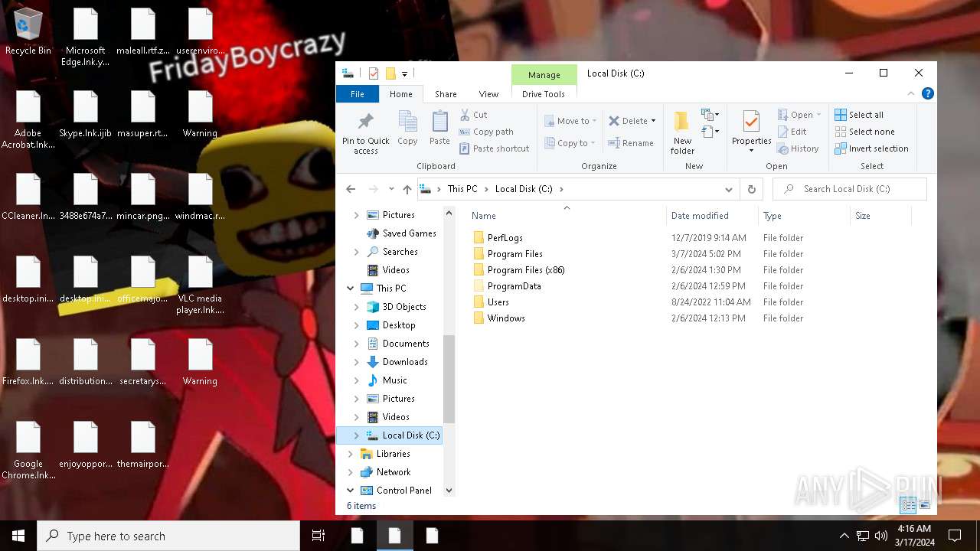This screenshot has height=551, width=980.
Task: Expand the 3D Objects tree node
Action: pyautogui.click(x=356, y=307)
